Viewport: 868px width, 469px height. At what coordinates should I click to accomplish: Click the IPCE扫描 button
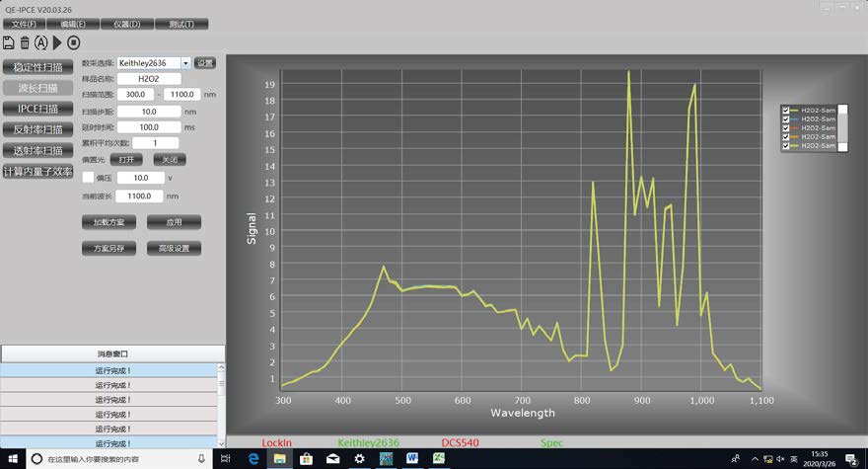pos(37,109)
